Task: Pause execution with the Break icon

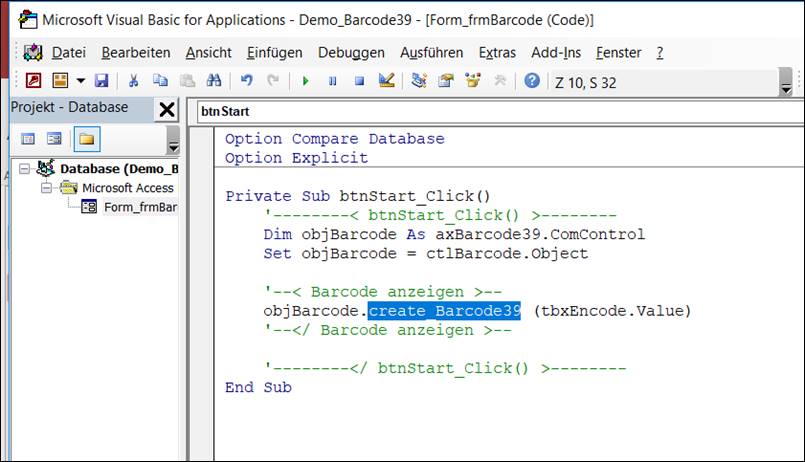Action: point(333,81)
